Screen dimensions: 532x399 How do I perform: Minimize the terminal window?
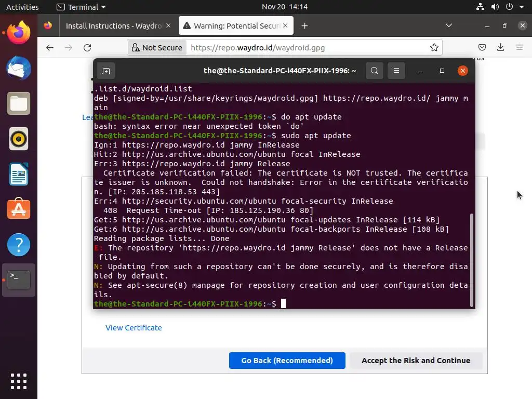click(421, 71)
